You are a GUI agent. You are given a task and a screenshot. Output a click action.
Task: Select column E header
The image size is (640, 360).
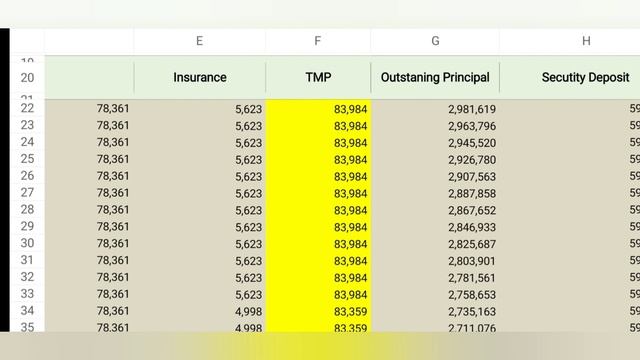point(200,41)
